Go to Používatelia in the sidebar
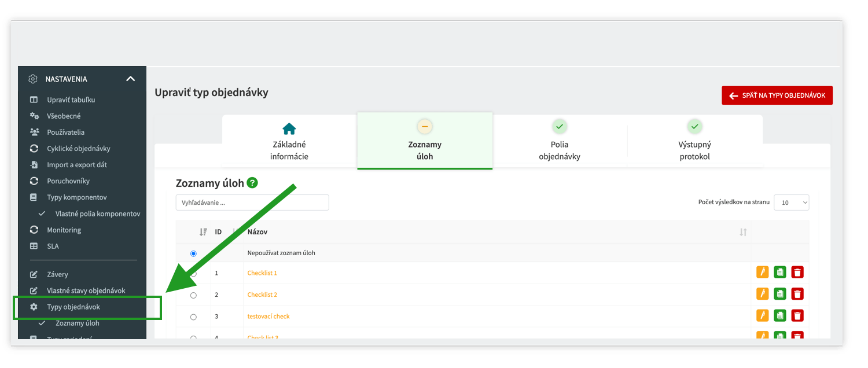The image size is (868, 368). 65,132
